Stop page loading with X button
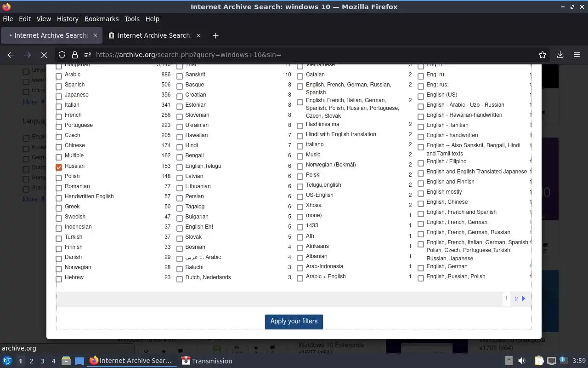 coord(44,55)
